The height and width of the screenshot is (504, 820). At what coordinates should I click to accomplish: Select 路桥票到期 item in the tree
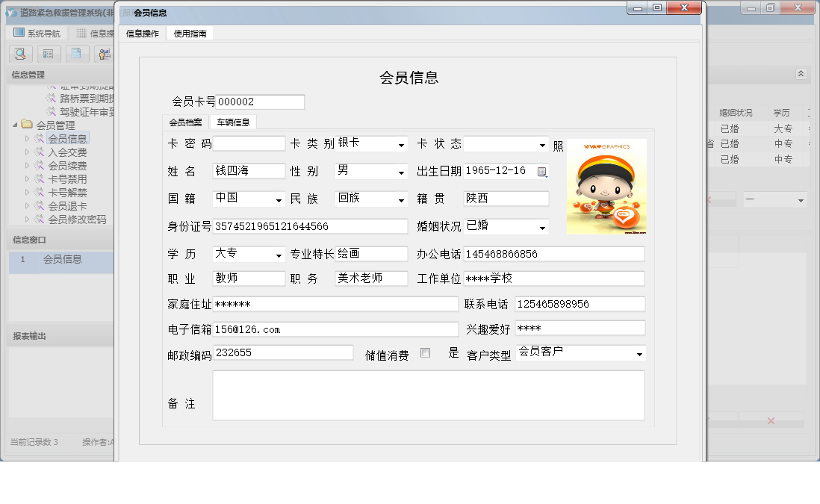coord(87,99)
